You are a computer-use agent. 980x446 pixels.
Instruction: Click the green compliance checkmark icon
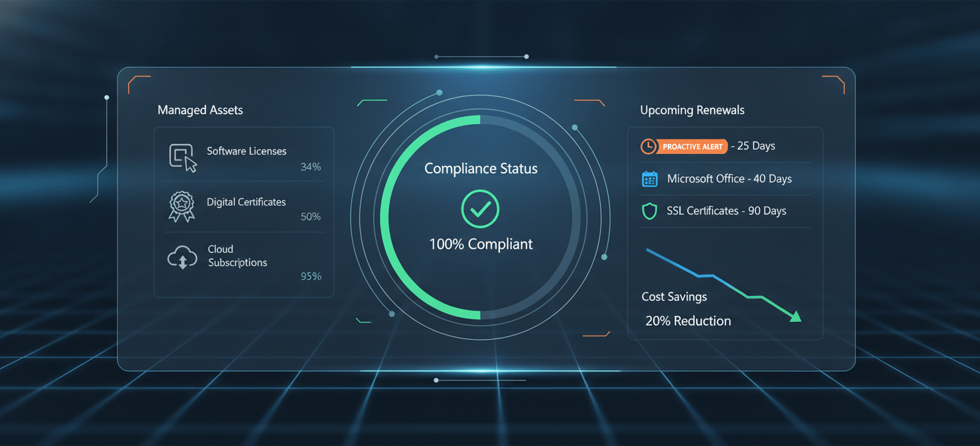[x=480, y=210]
